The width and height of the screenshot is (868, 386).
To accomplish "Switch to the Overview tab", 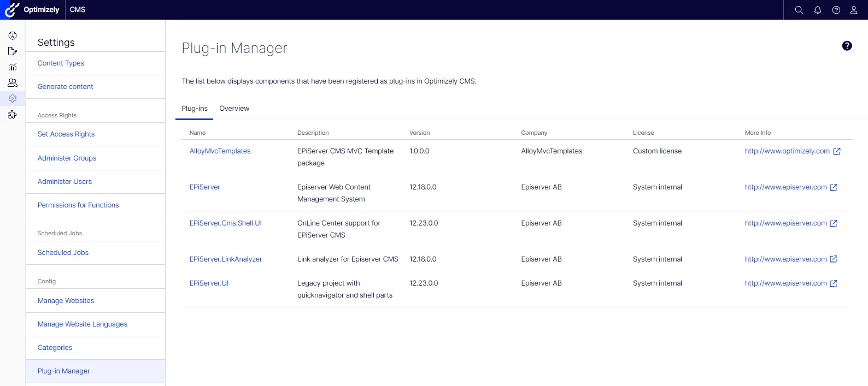I will pyautogui.click(x=234, y=109).
